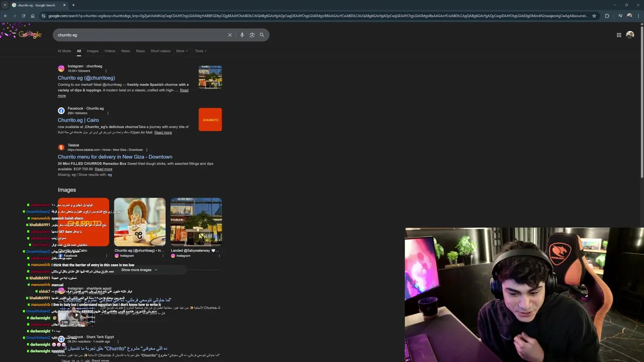Open a new browser tab

[73, 5]
